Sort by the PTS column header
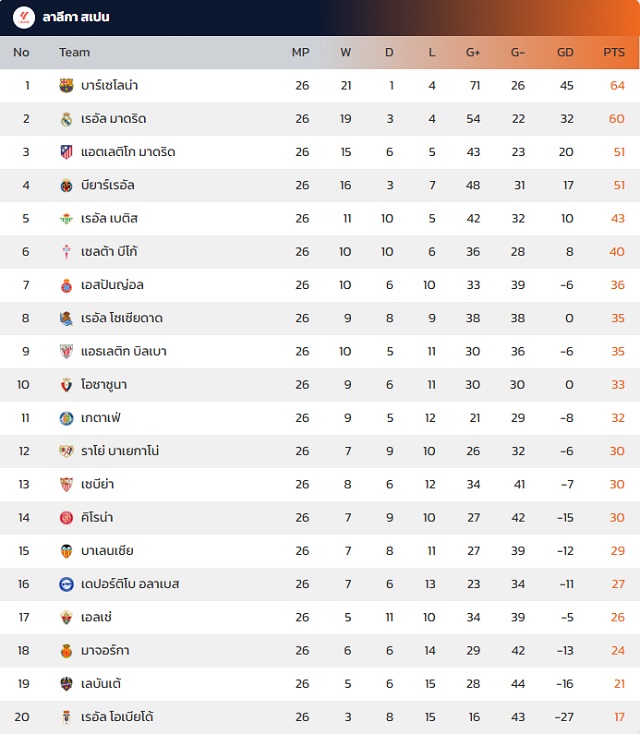640x734 pixels. tap(614, 52)
